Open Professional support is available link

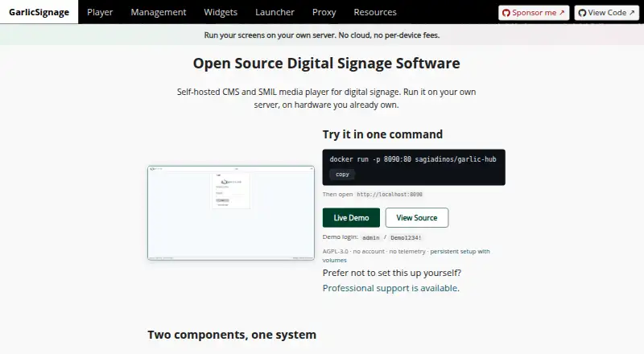tap(391, 288)
